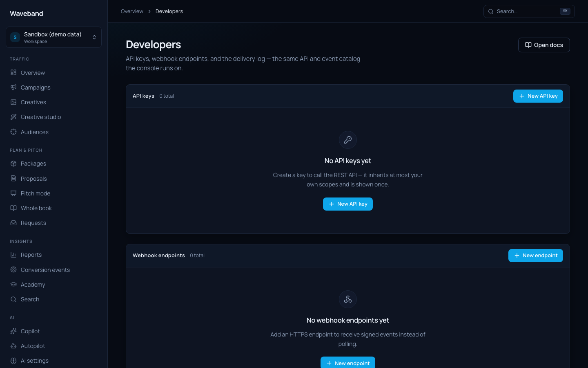588x368 pixels.
Task: Click the "No API keys yet" heading
Action: (348, 161)
